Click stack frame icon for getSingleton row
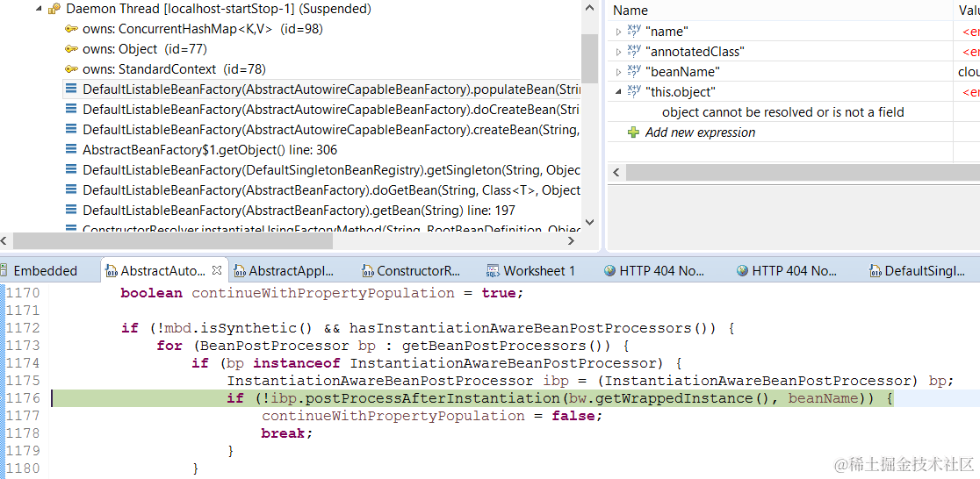980x479 pixels. pos(71,170)
